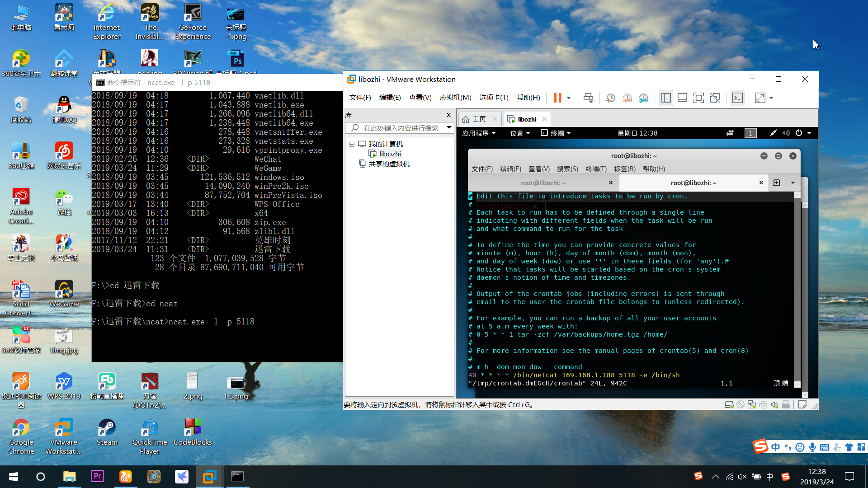Screen dimensions: 868x488
Task: Click the stretch guest display icon
Action: tap(760, 98)
